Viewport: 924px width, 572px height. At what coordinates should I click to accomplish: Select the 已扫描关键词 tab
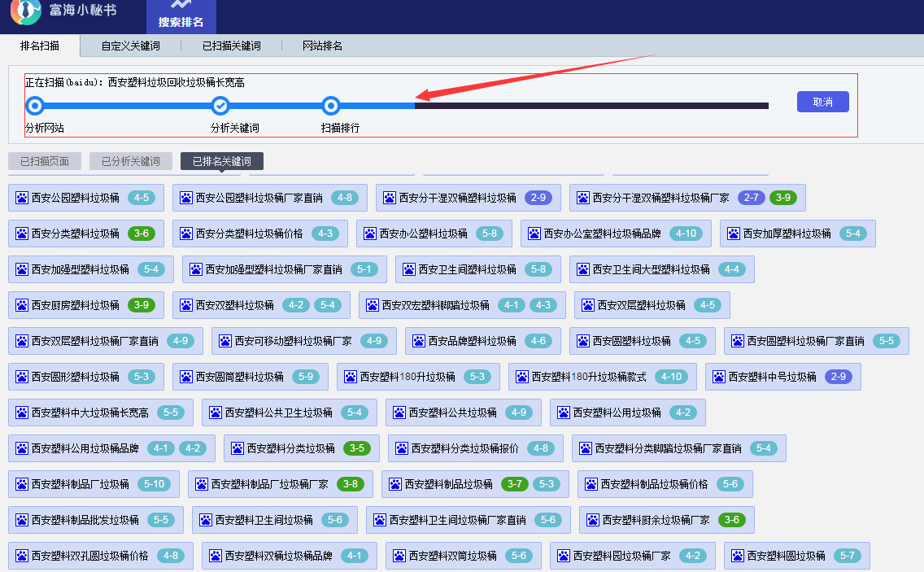click(x=231, y=46)
